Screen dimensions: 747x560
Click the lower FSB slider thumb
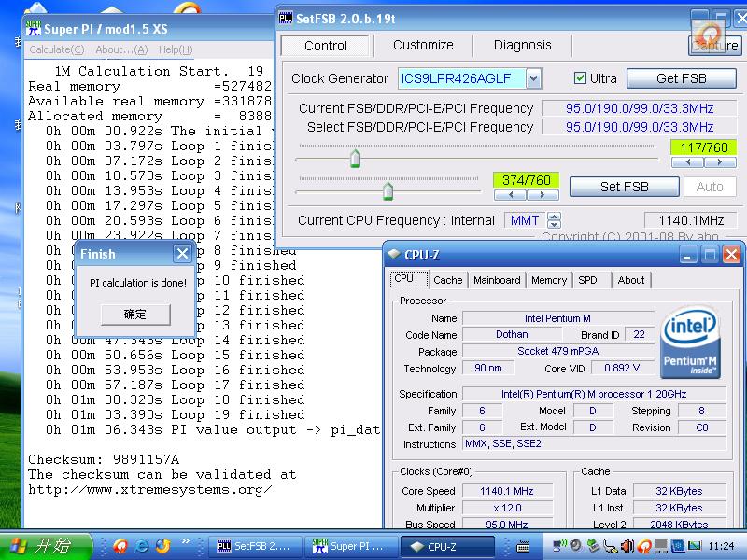pyautogui.click(x=388, y=191)
